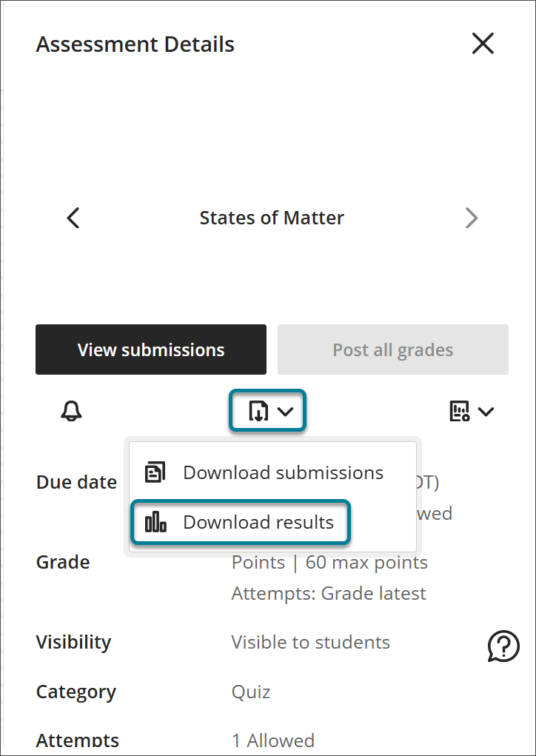
Task: Collapse the download dropdown chevron
Action: point(285,412)
